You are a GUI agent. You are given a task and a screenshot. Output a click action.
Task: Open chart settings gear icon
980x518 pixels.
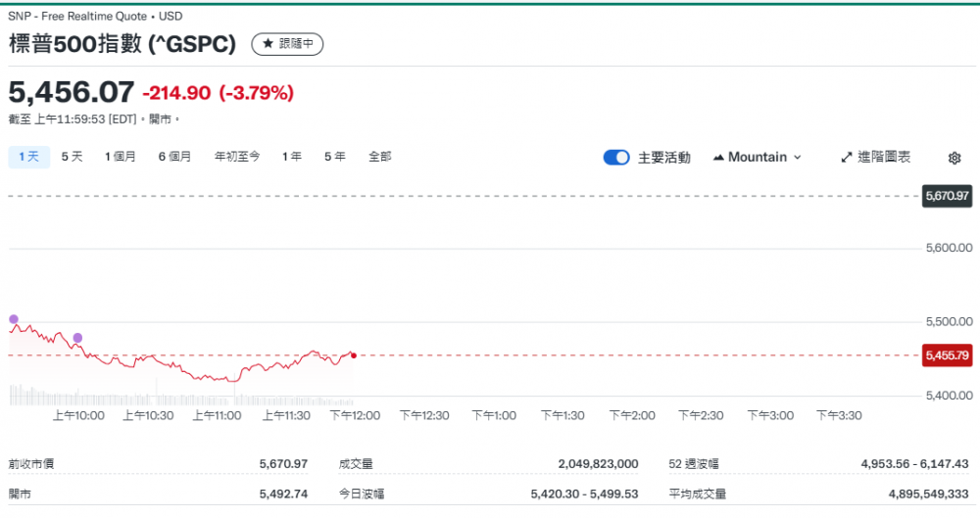tap(955, 158)
